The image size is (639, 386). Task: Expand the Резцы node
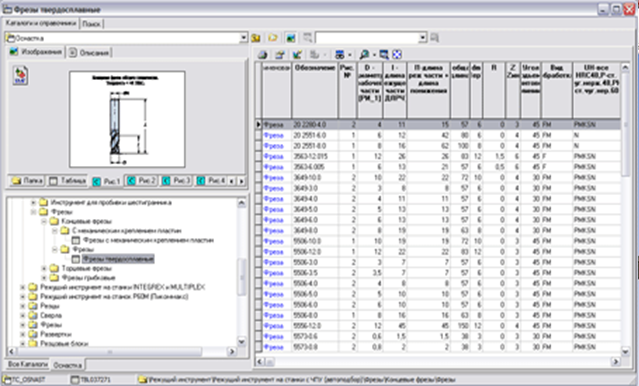(x=23, y=306)
